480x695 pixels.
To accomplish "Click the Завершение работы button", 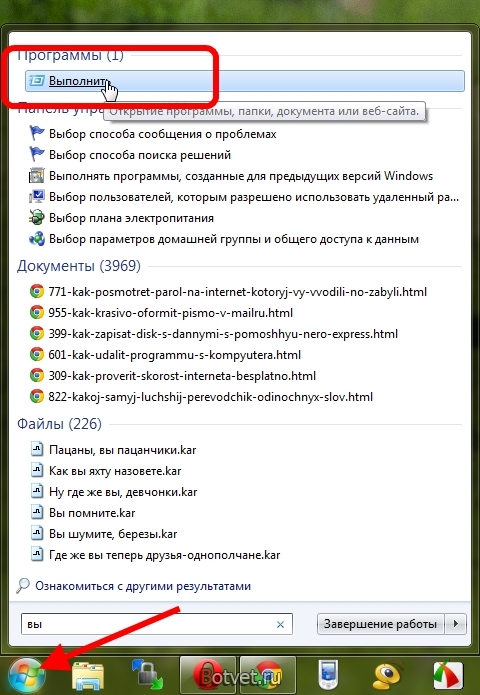I will point(380,624).
